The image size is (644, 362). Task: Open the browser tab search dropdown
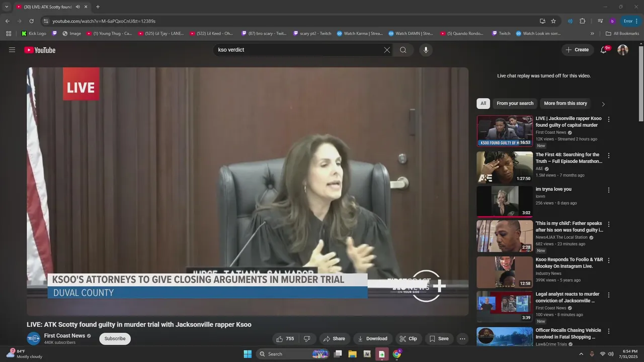point(7,7)
